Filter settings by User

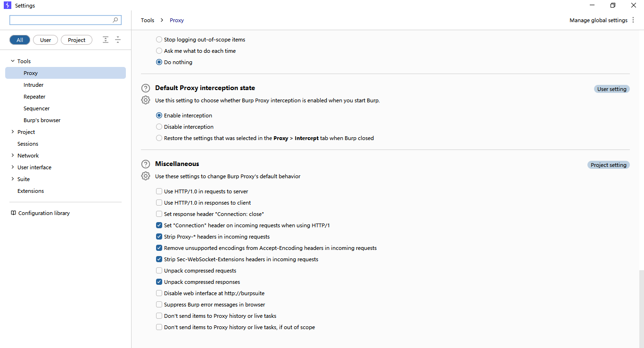click(45, 40)
